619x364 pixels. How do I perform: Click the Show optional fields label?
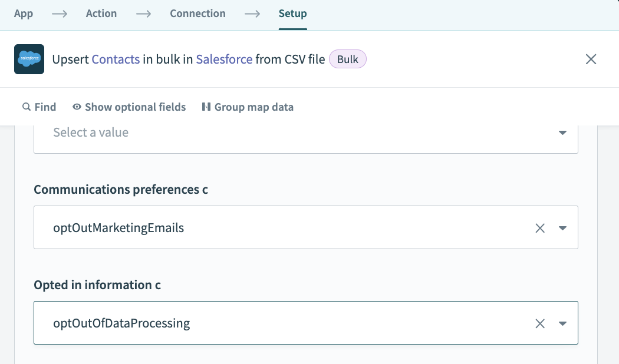tap(135, 107)
